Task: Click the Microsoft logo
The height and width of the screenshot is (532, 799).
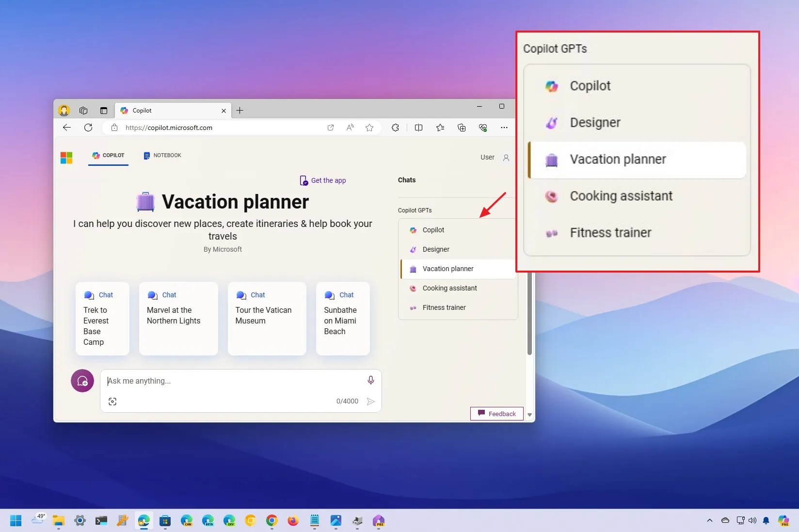Action: coord(66,158)
